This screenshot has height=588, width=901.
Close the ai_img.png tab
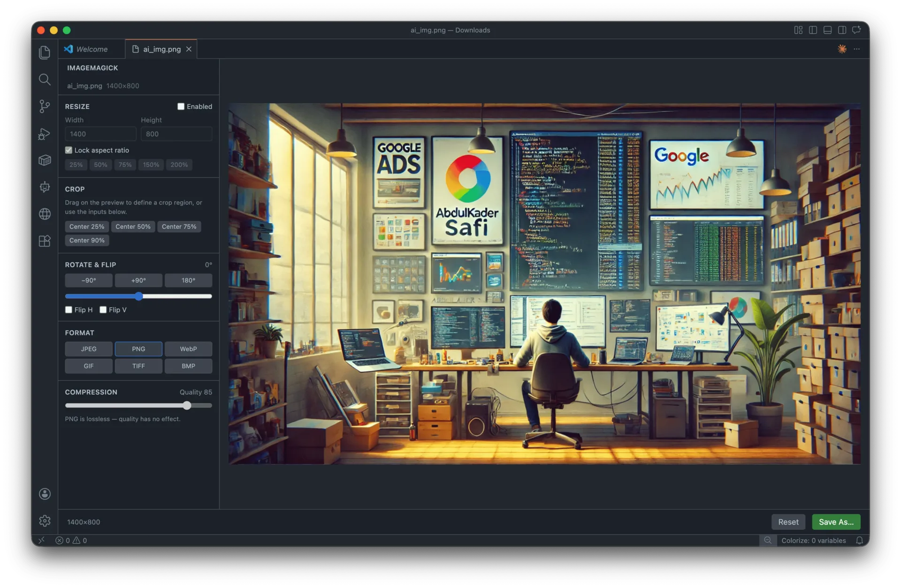tap(189, 49)
